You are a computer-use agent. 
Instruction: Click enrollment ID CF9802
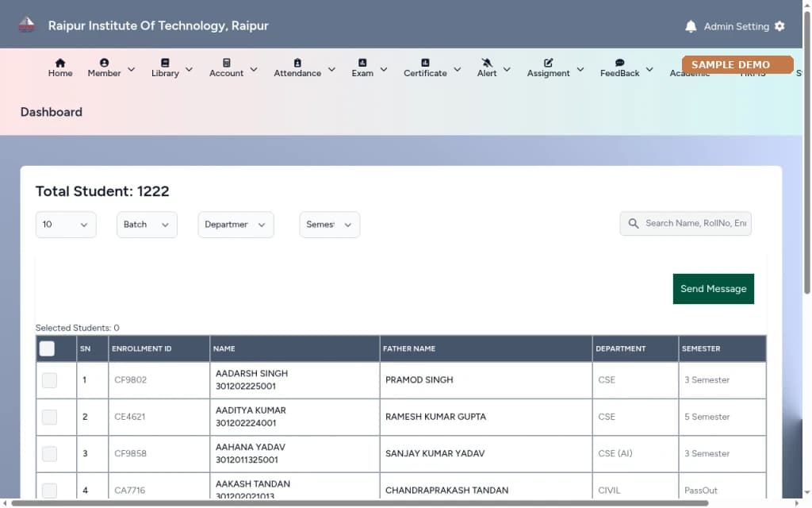(131, 380)
